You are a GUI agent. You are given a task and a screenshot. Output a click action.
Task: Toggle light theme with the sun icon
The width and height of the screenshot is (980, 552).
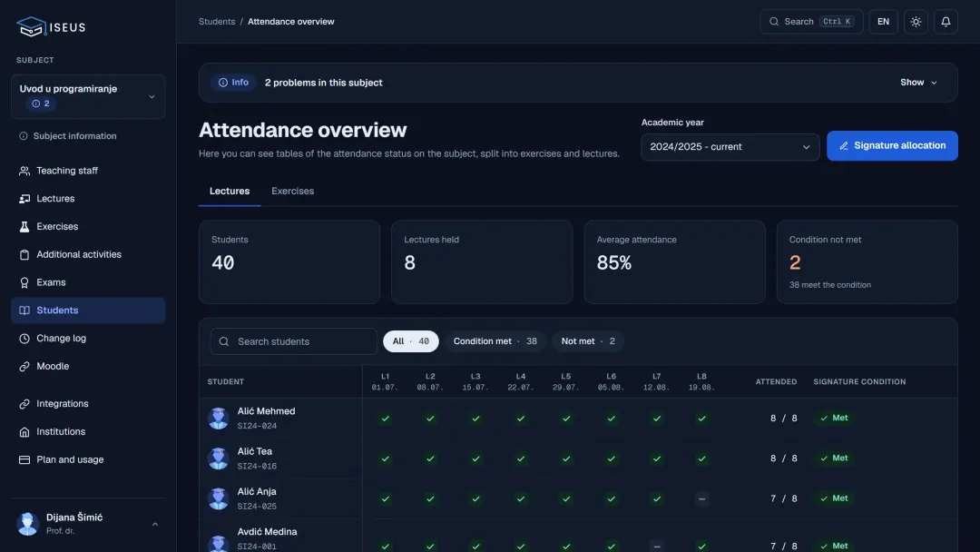click(x=916, y=22)
